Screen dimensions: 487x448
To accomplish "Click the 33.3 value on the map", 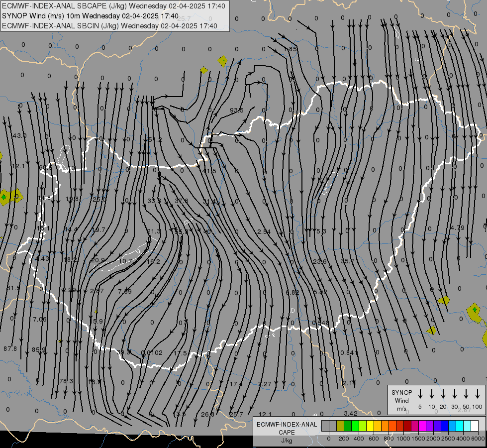I will [154, 201].
